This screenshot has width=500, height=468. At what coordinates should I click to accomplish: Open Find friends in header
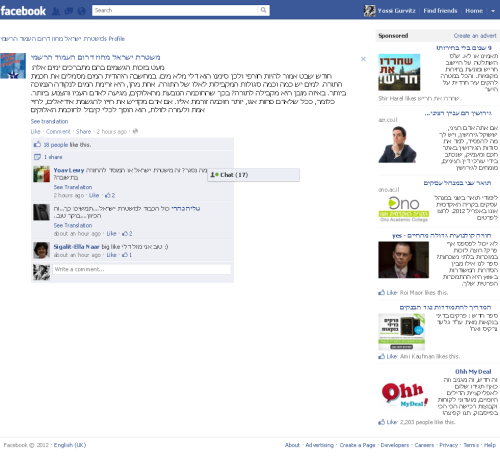tap(440, 11)
